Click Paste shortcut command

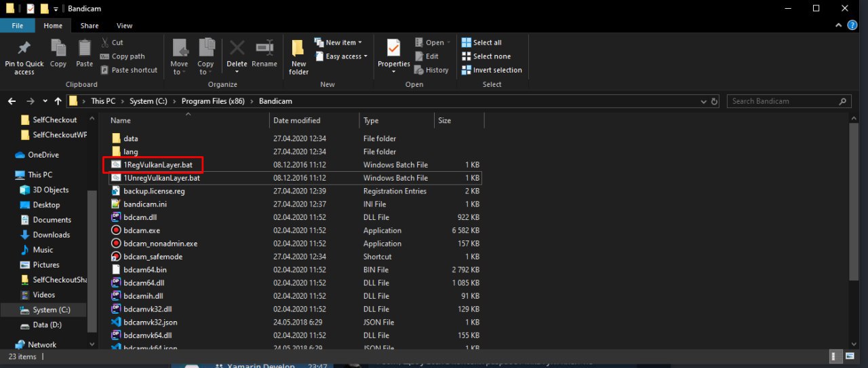click(x=129, y=70)
